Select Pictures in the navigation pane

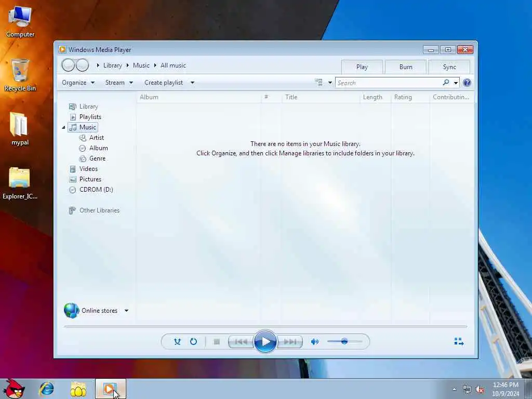(x=85, y=179)
